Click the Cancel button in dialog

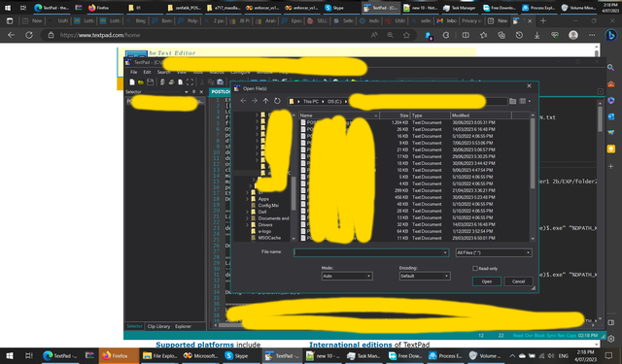click(518, 281)
